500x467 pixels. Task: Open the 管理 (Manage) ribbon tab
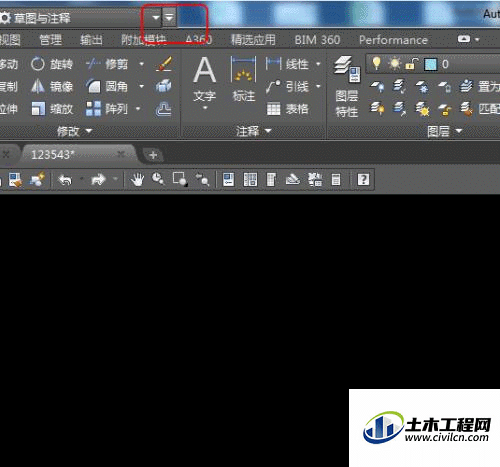click(x=51, y=40)
